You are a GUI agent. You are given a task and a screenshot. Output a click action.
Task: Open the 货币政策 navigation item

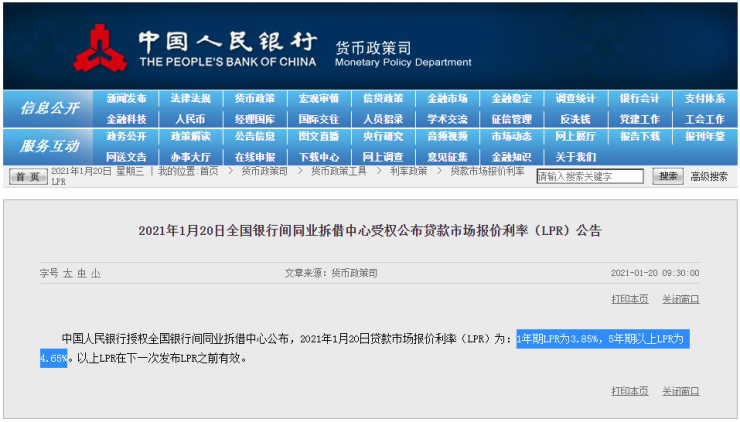[255, 98]
